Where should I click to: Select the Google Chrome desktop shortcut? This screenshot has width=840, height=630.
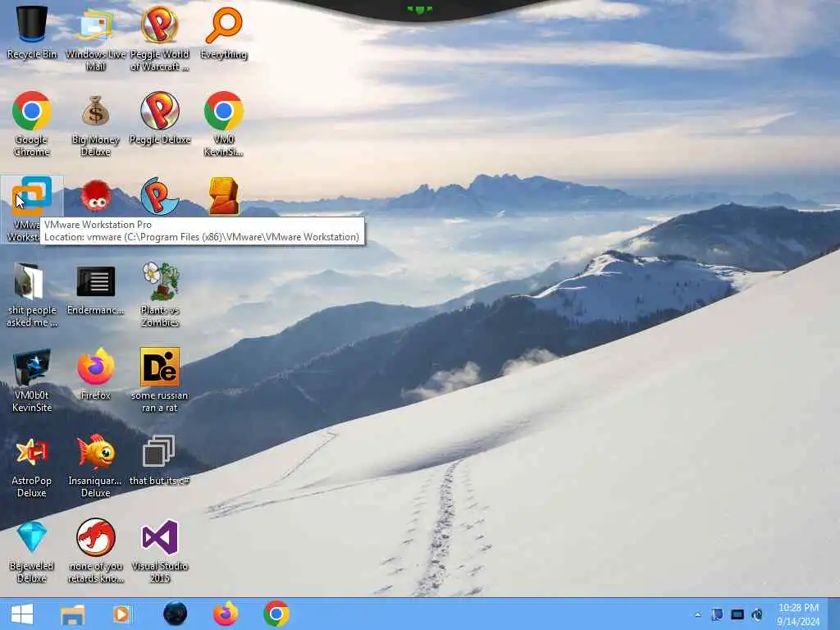(32, 124)
